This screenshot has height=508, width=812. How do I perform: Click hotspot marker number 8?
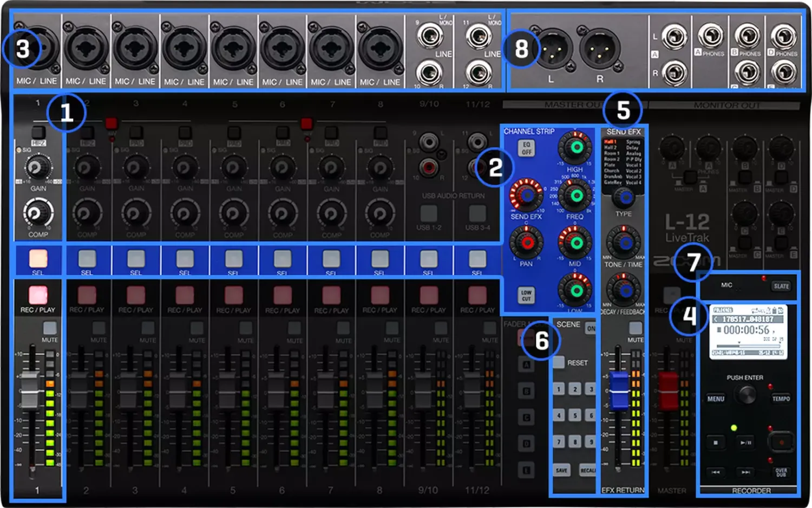(x=521, y=49)
